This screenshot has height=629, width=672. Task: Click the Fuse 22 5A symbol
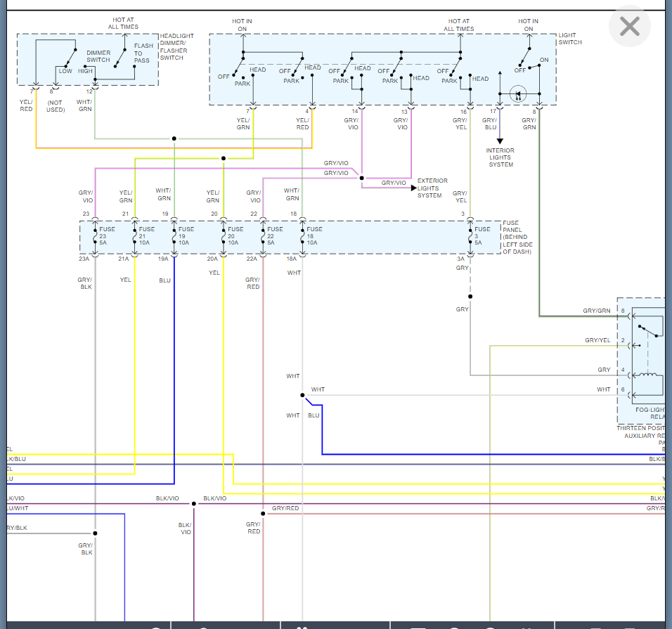tap(264, 237)
